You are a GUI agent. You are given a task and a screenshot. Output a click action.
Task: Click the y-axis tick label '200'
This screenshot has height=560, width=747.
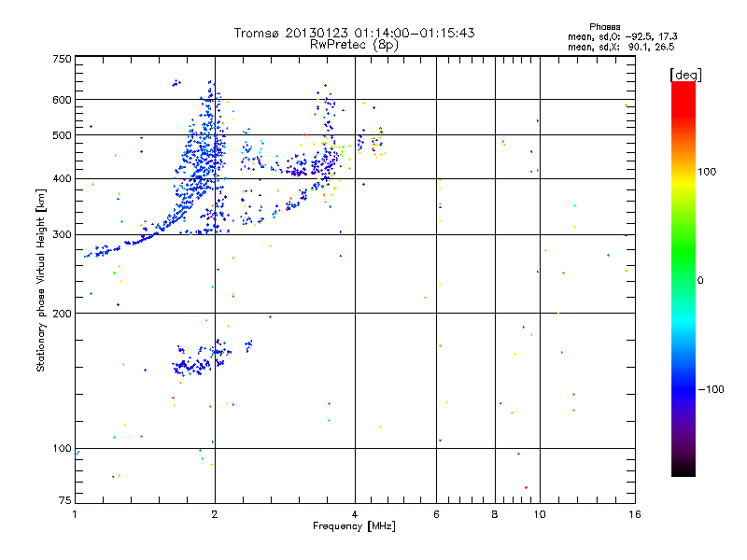click(x=62, y=314)
